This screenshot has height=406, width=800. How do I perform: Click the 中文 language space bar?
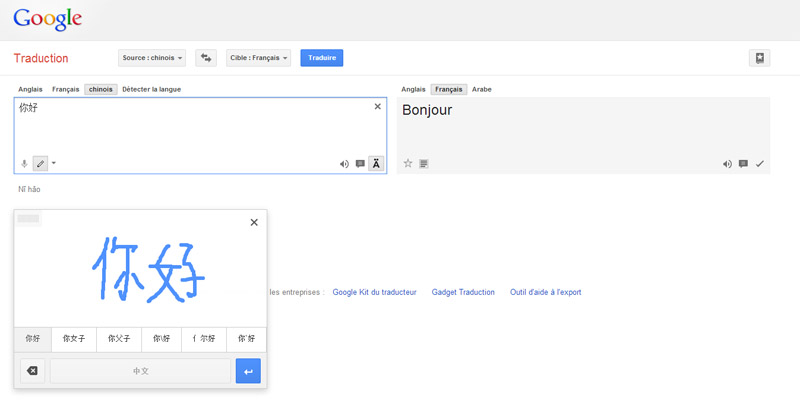[140, 371]
